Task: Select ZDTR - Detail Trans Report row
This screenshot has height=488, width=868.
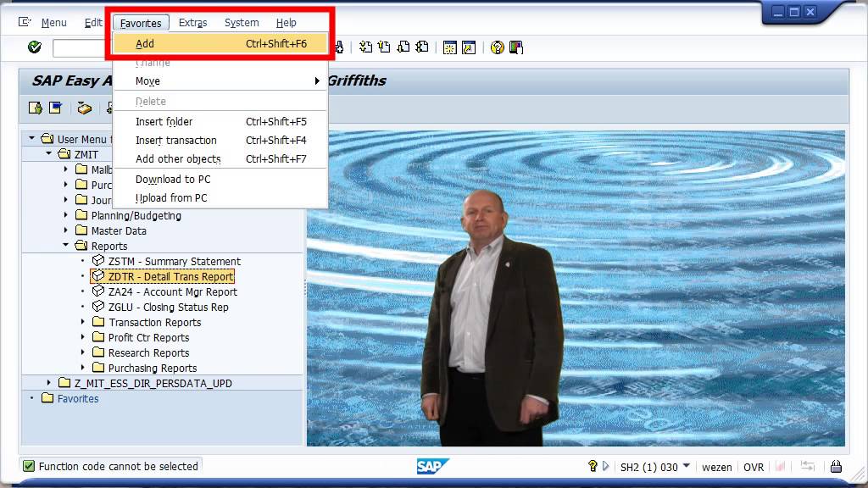Action: (x=163, y=276)
